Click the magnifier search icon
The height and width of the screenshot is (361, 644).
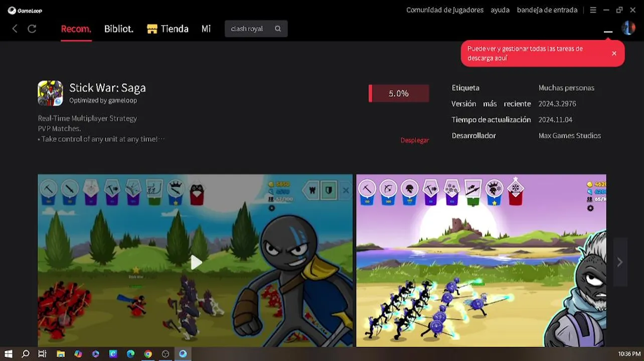click(x=278, y=29)
